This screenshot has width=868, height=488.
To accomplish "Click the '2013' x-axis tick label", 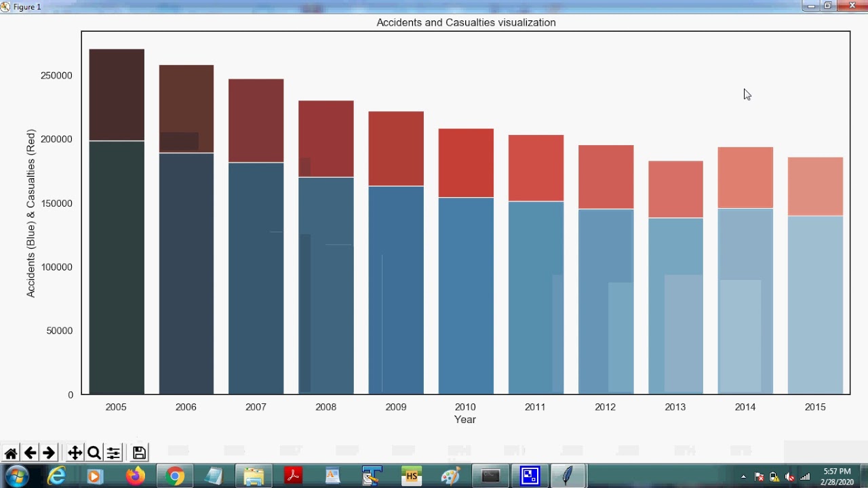I will click(x=675, y=407).
